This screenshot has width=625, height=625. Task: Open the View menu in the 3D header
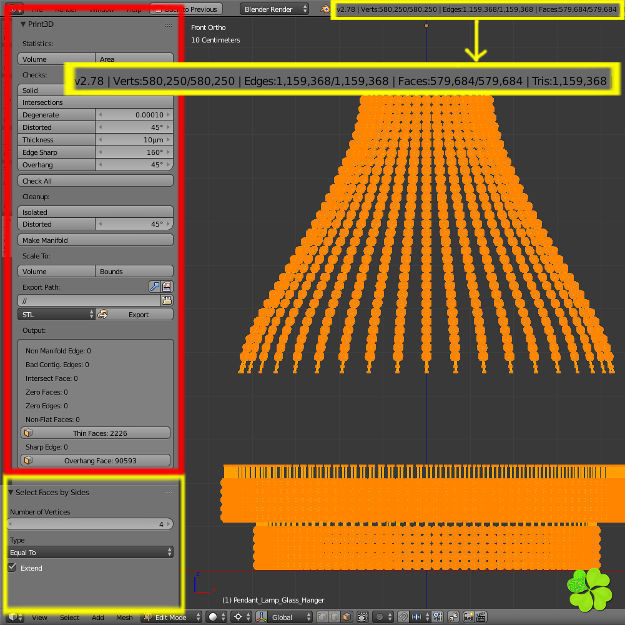[39, 617]
